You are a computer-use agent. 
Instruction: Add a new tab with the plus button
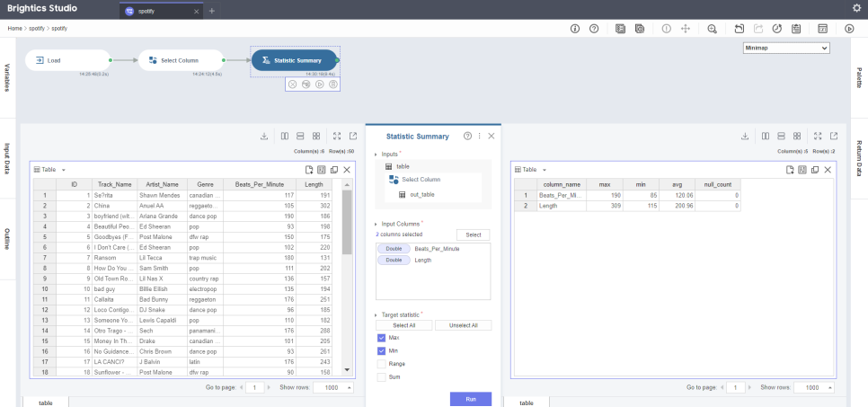[x=211, y=11]
